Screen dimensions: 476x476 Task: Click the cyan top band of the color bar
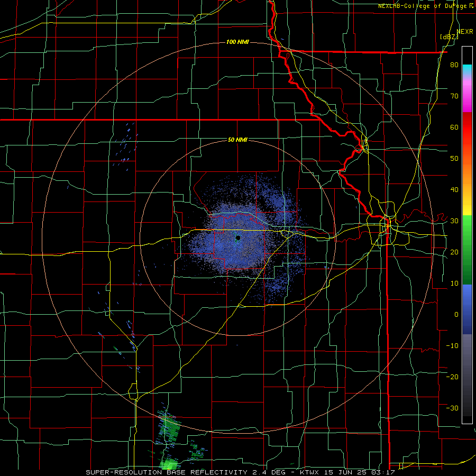467,69
